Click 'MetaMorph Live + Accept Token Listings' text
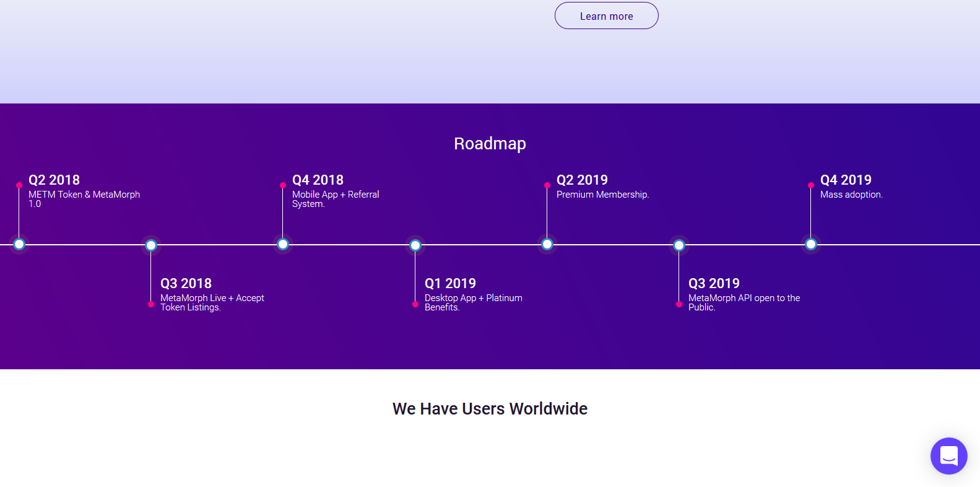Image resolution: width=980 pixels, height=487 pixels. point(212,302)
